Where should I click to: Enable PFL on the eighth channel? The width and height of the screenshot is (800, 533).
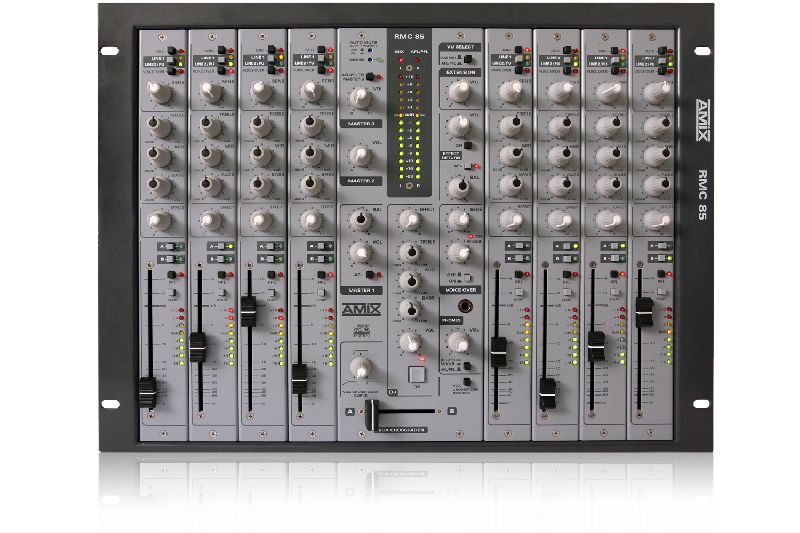[661, 274]
